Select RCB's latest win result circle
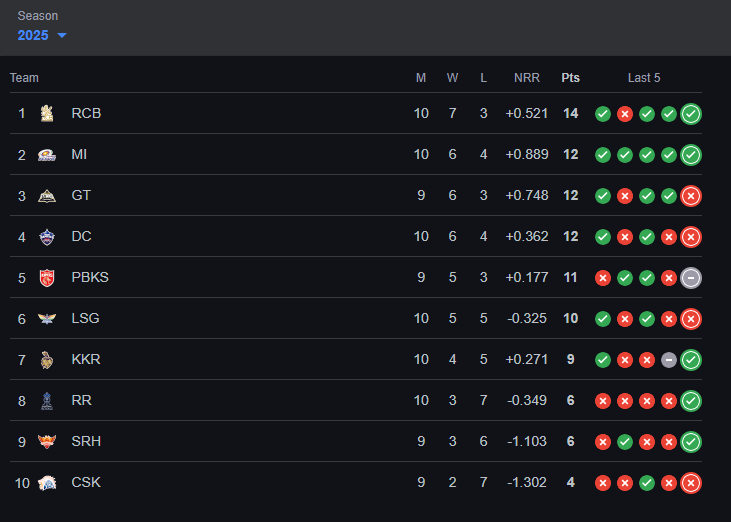 (691, 114)
